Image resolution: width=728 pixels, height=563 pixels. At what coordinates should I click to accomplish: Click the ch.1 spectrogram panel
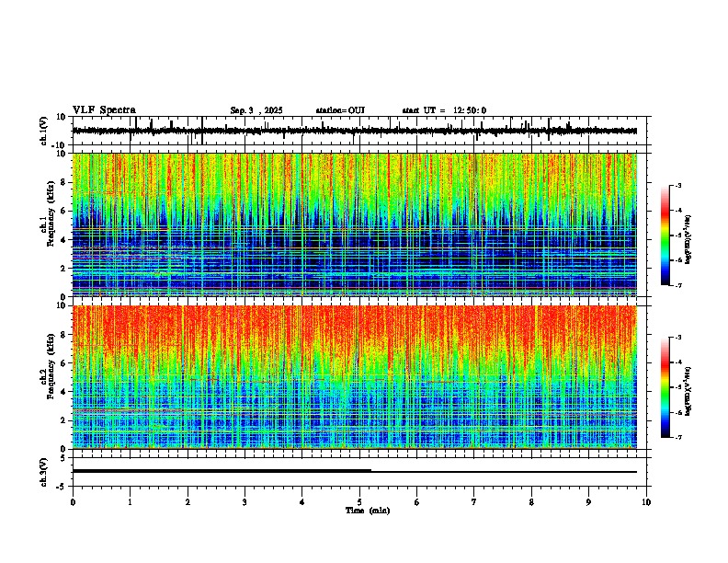click(355, 224)
